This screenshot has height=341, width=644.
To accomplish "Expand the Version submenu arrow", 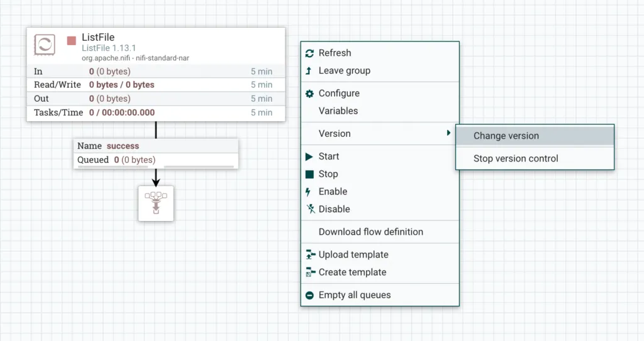I will (448, 133).
